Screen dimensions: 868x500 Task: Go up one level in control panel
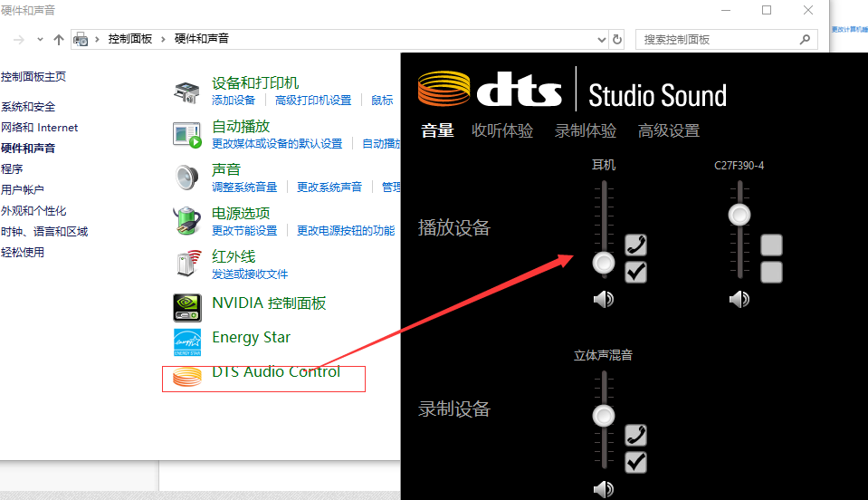(59, 39)
